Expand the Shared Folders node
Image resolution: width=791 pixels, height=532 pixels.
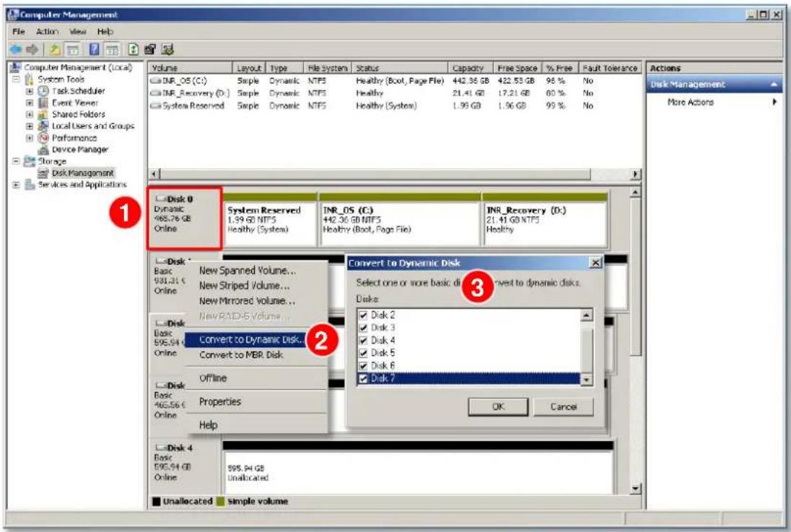[x=30, y=115]
